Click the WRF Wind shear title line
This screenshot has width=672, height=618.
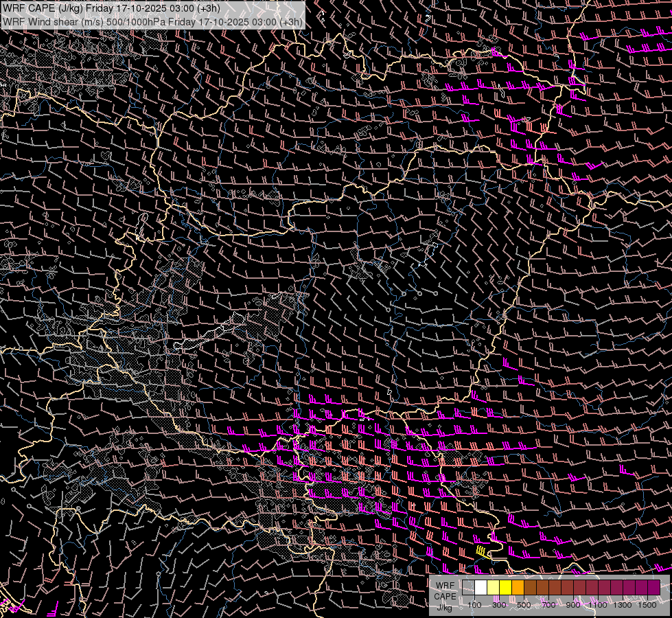coord(152,21)
